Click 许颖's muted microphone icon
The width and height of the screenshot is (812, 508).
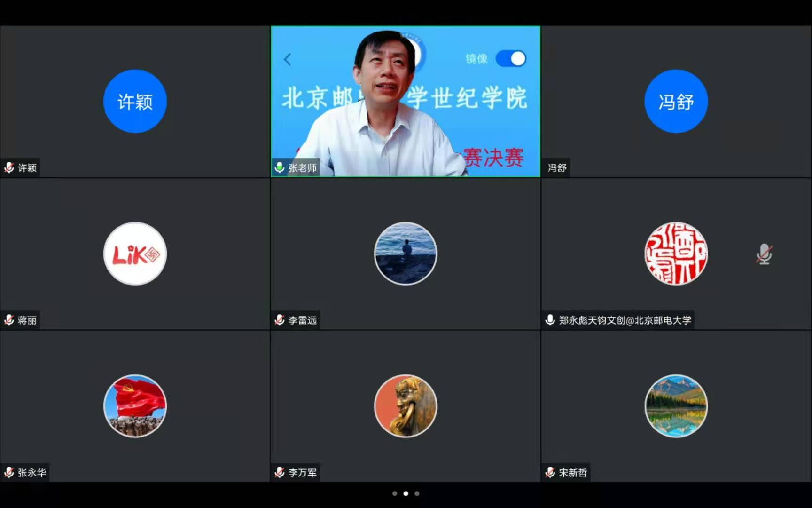click(9, 168)
